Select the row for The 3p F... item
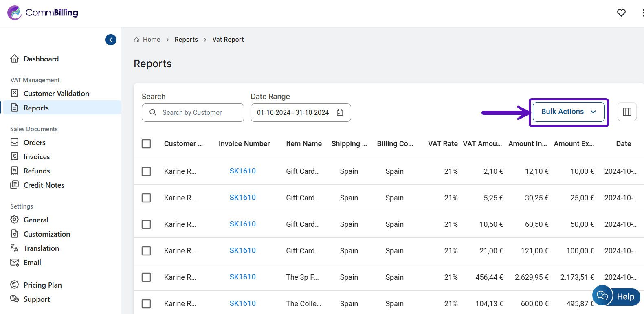The width and height of the screenshot is (644, 314). pos(146,277)
